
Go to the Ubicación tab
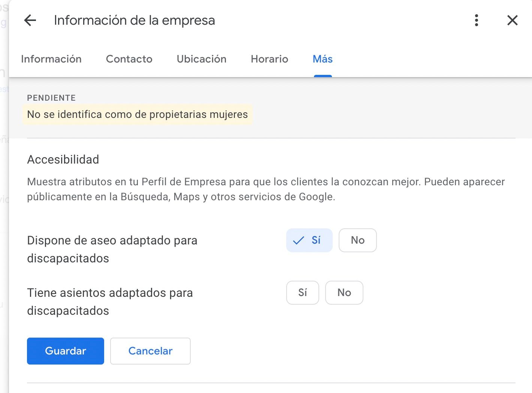(x=202, y=59)
